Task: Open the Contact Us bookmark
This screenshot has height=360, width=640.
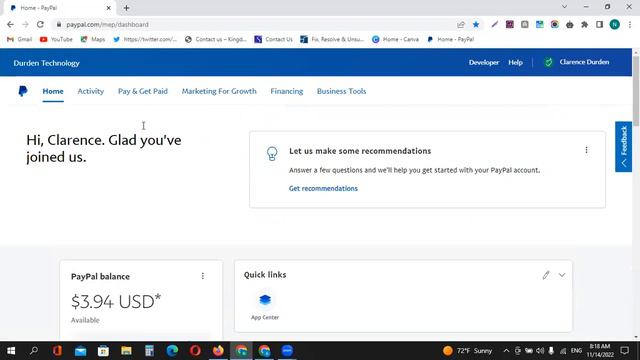Action: click(x=273, y=39)
